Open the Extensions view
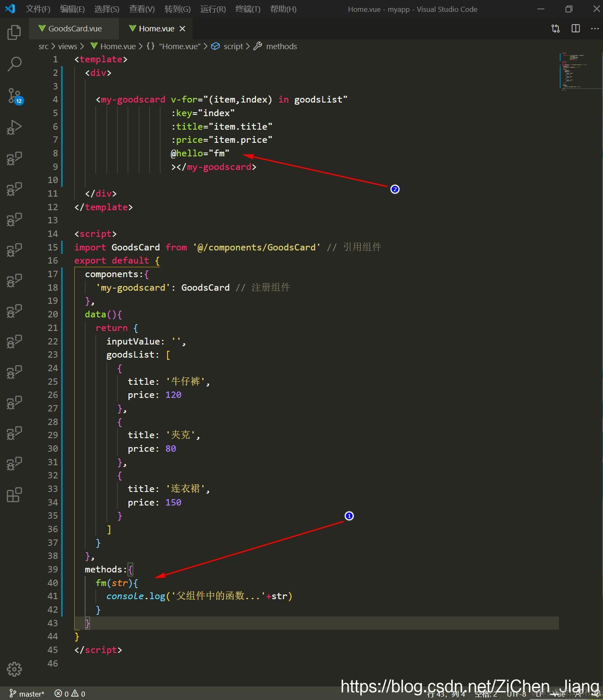The height and width of the screenshot is (700, 603). coord(14,494)
